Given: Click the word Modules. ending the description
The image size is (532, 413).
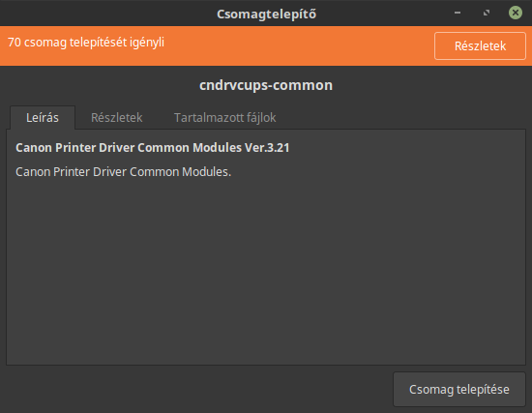Looking at the screenshot, I should pos(206,172).
